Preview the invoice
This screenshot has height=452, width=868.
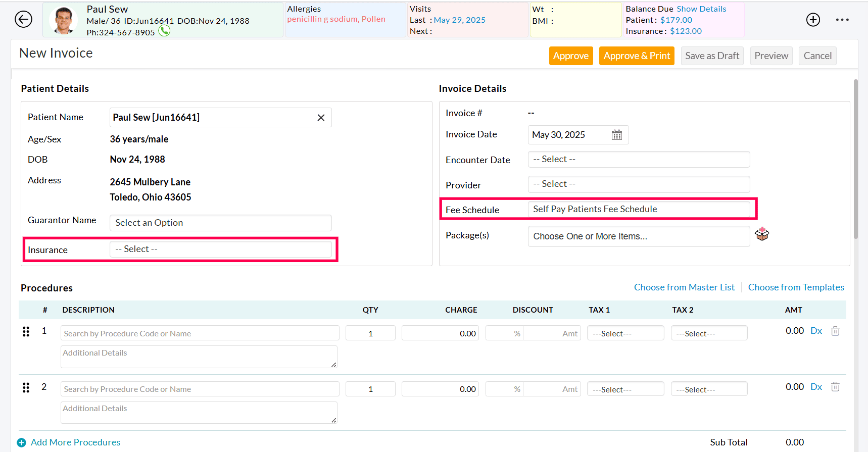[771, 56]
